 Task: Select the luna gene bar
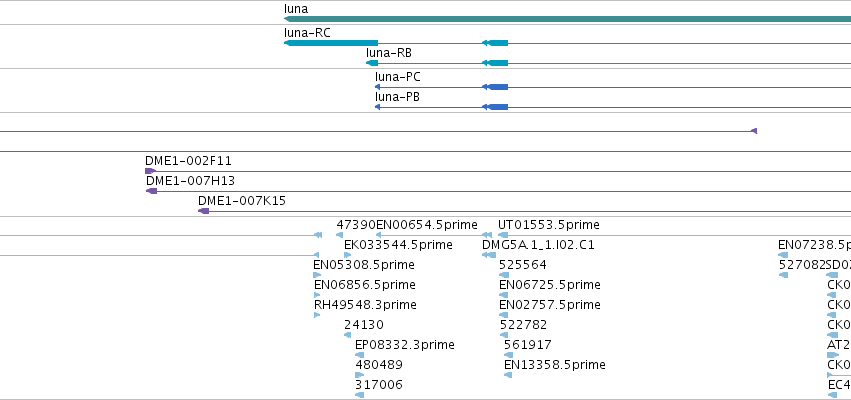pyautogui.click(x=567, y=19)
